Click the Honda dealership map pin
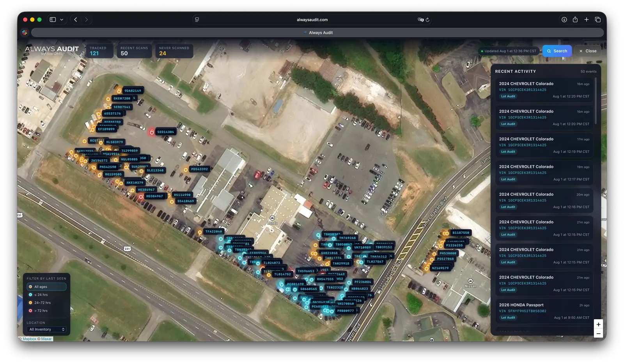 click(x=272, y=218)
